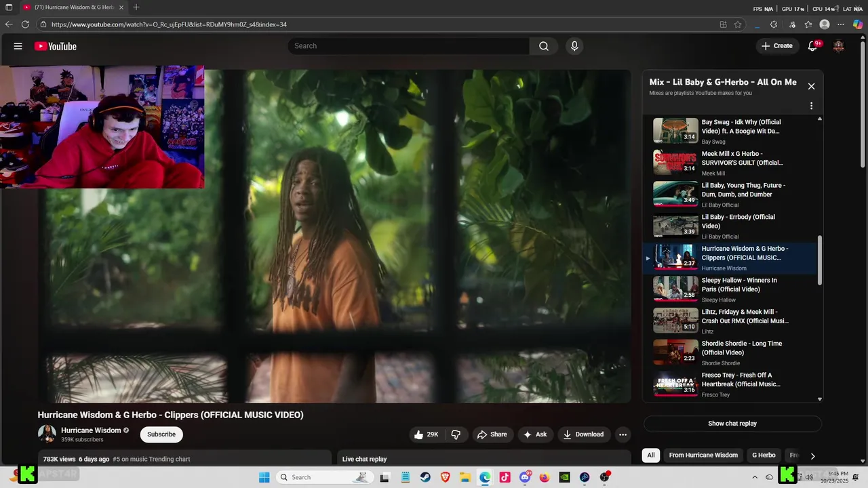This screenshot has width=868, height=488.
Task: Open Hurricane Wisdom channel name link
Action: coord(91,430)
